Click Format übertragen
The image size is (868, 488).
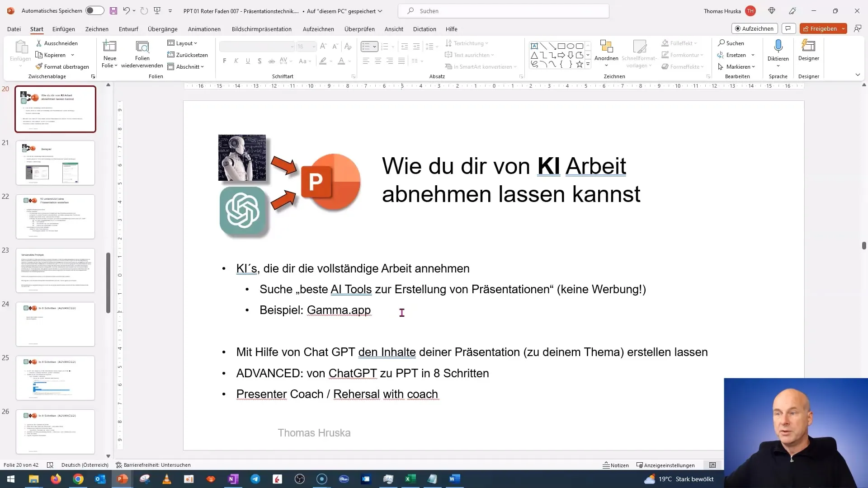pos(62,67)
